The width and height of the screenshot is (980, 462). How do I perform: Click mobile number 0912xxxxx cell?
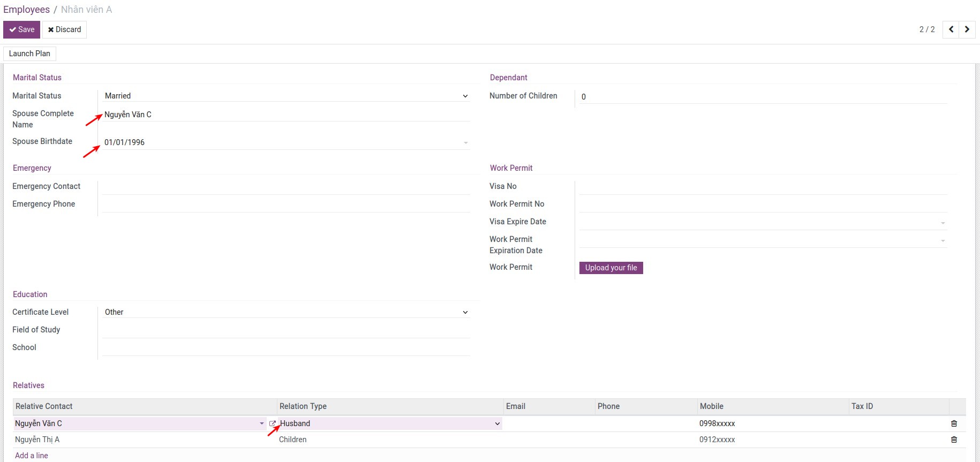click(x=773, y=440)
